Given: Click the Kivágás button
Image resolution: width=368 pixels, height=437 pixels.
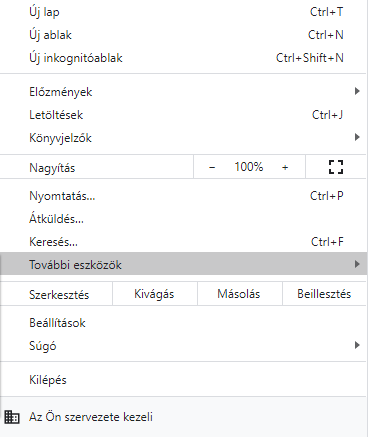Looking at the screenshot, I should coord(155,294).
